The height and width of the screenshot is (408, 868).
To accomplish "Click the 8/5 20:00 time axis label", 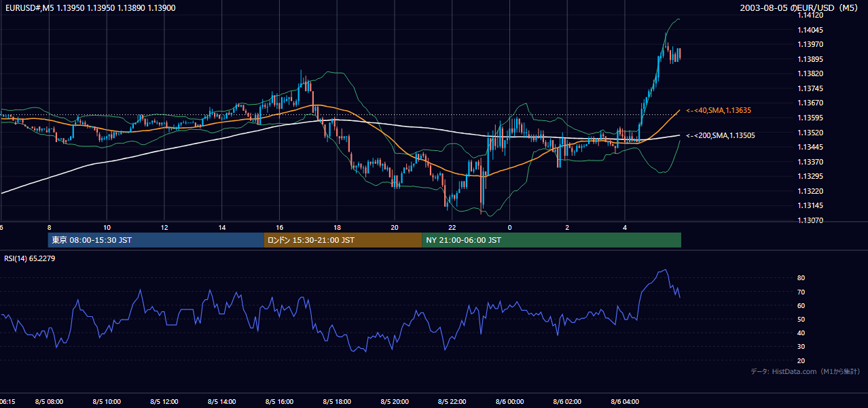I will point(395,401).
